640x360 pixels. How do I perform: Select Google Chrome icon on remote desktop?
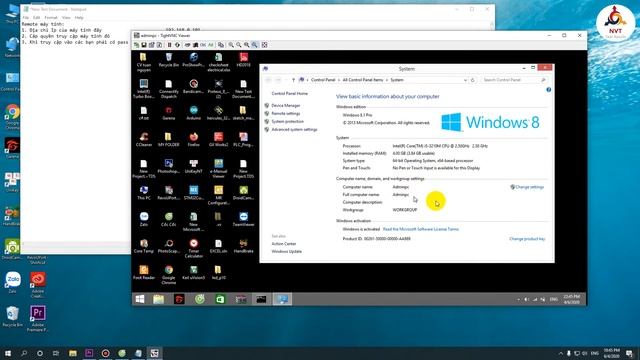(x=169, y=274)
